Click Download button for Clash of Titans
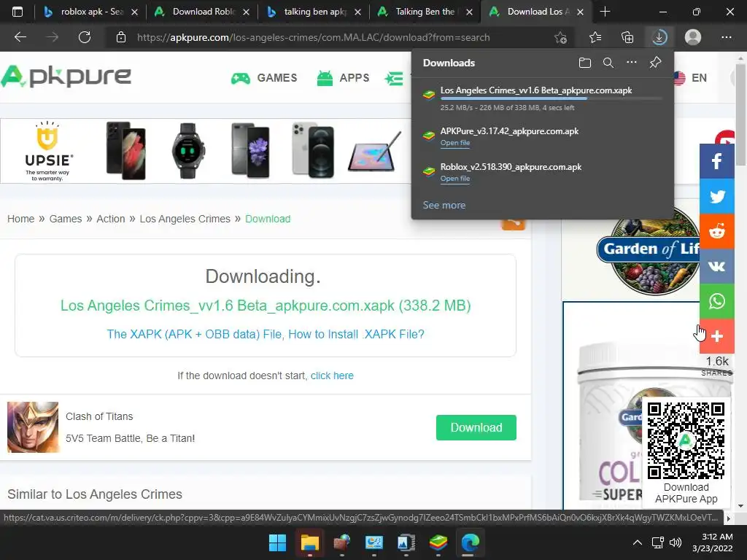The image size is (747, 560). pos(476,427)
